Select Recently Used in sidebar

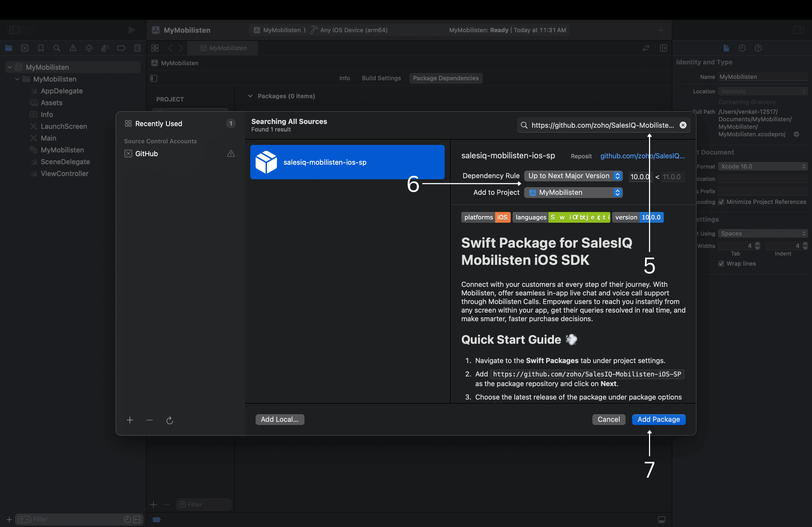click(x=180, y=123)
